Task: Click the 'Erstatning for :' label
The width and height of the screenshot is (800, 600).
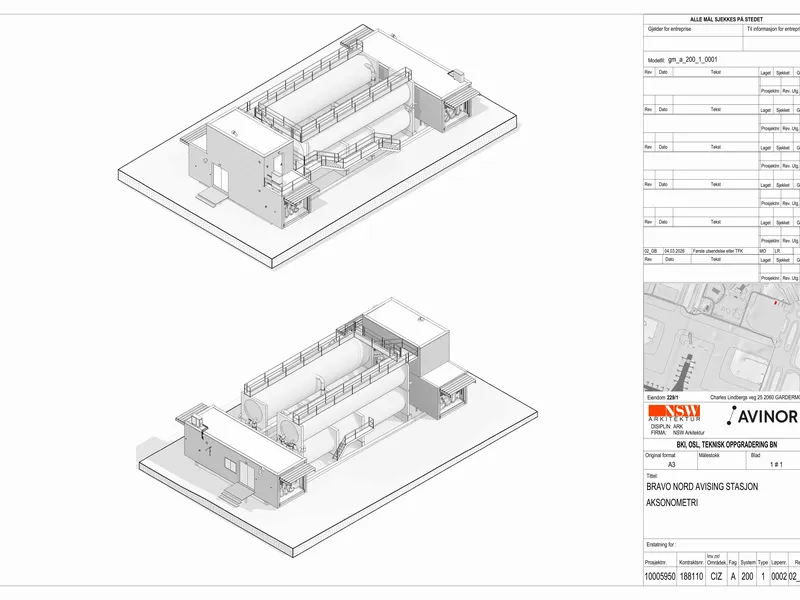Action: [x=661, y=545]
